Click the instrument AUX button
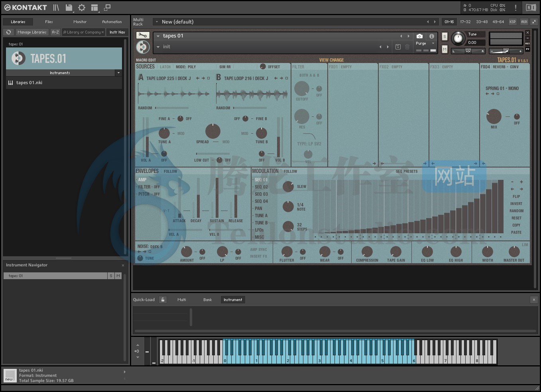This screenshot has height=392, width=541. 527,43
